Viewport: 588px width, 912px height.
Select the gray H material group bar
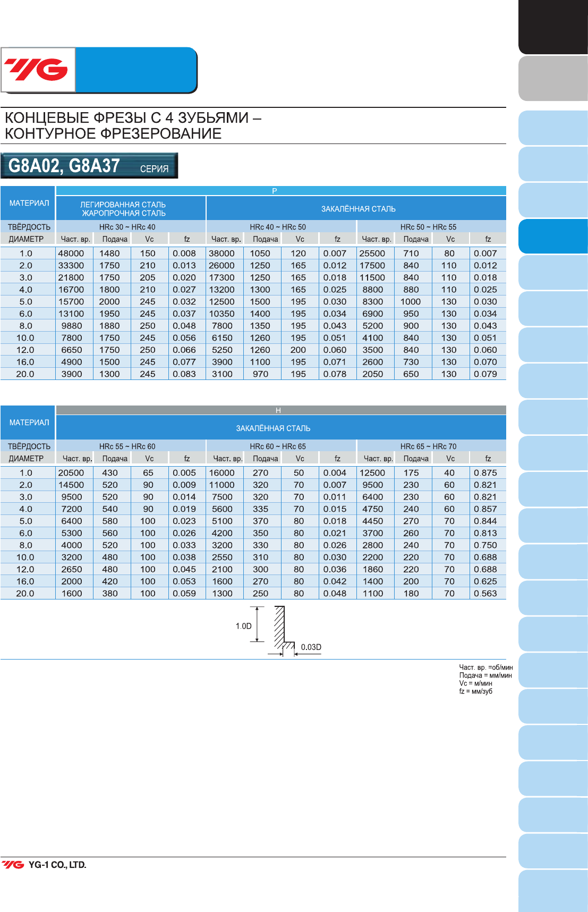click(281, 410)
